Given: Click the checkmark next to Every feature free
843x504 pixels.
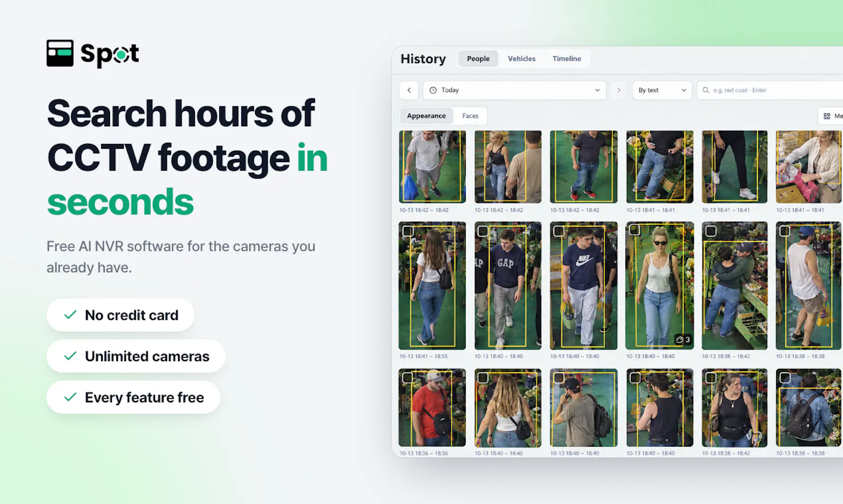Looking at the screenshot, I should click(x=70, y=397).
